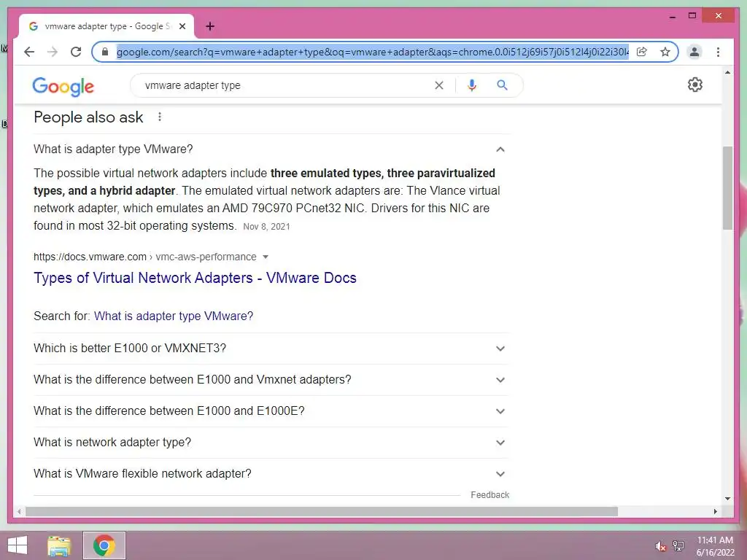Focus the Google search input field
747x560 pixels.
pos(286,85)
